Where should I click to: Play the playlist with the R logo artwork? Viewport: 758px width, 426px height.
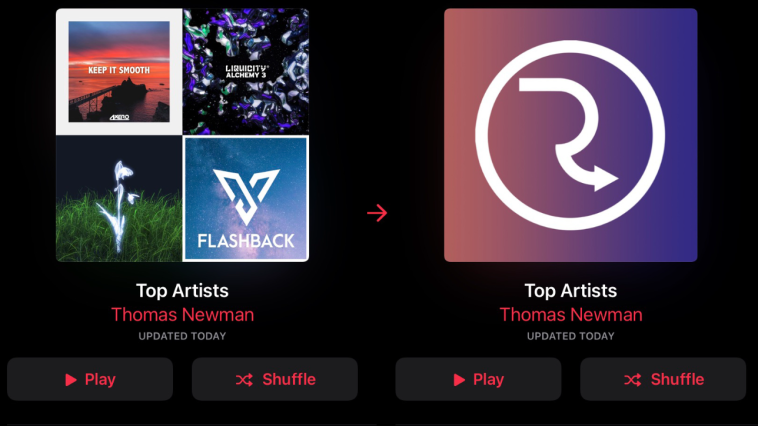point(478,379)
